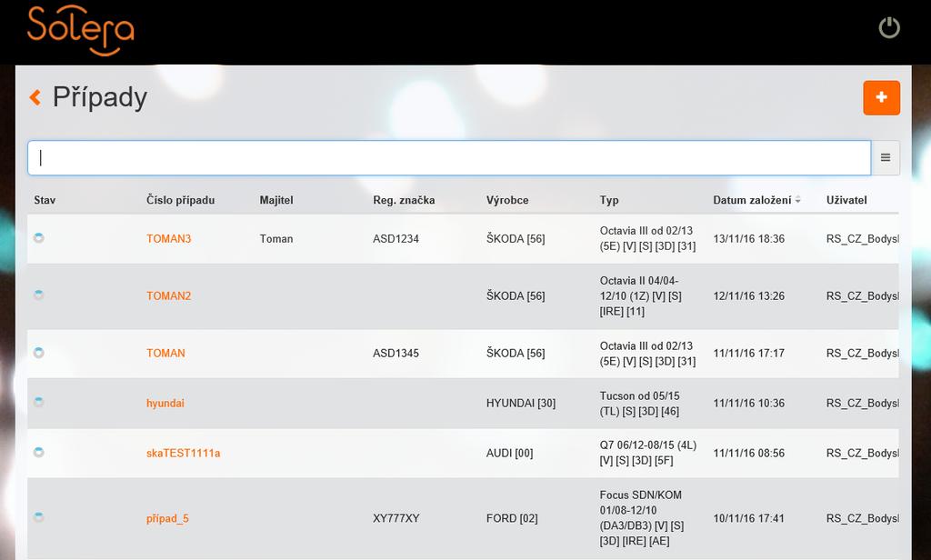
Task: Select 'FORD [02]' manufacturer cell
Action: [512, 518]
